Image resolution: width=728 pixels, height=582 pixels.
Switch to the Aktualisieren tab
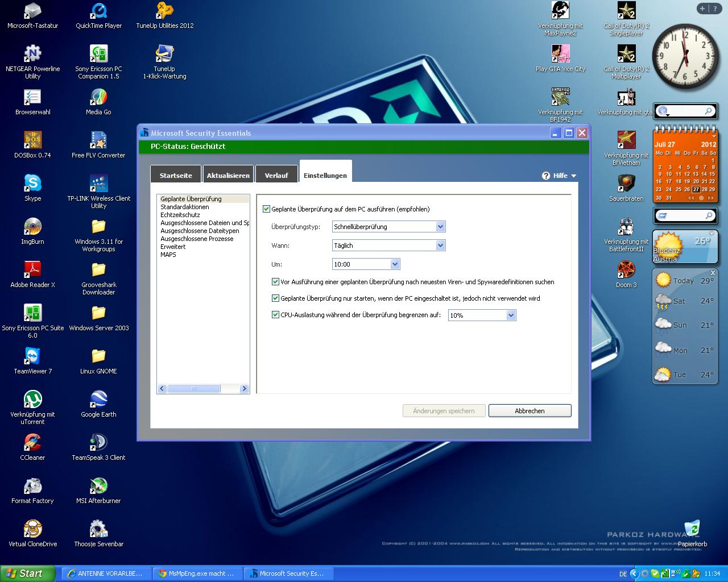pyautogui.click(x=228, y=175)
